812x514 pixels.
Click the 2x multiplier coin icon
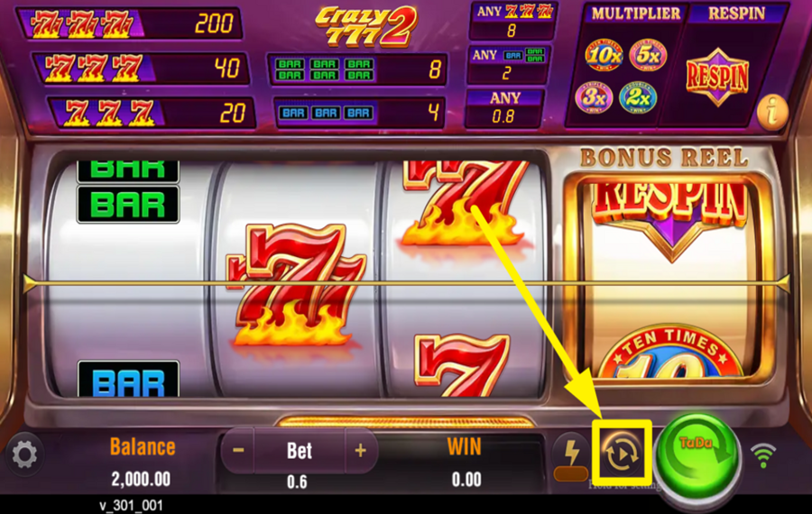tap(638, 97)
